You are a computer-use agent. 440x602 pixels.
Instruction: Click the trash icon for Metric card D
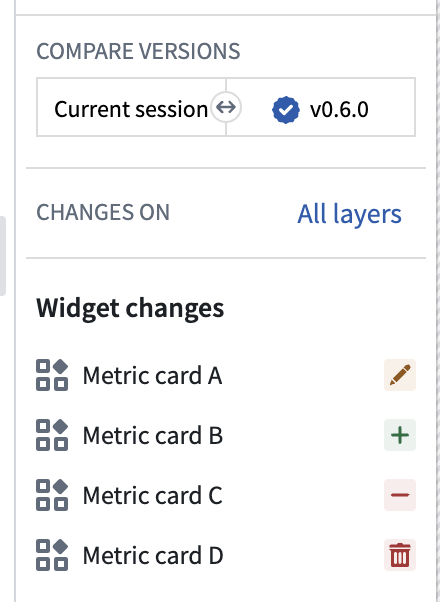tap(400, 555)
